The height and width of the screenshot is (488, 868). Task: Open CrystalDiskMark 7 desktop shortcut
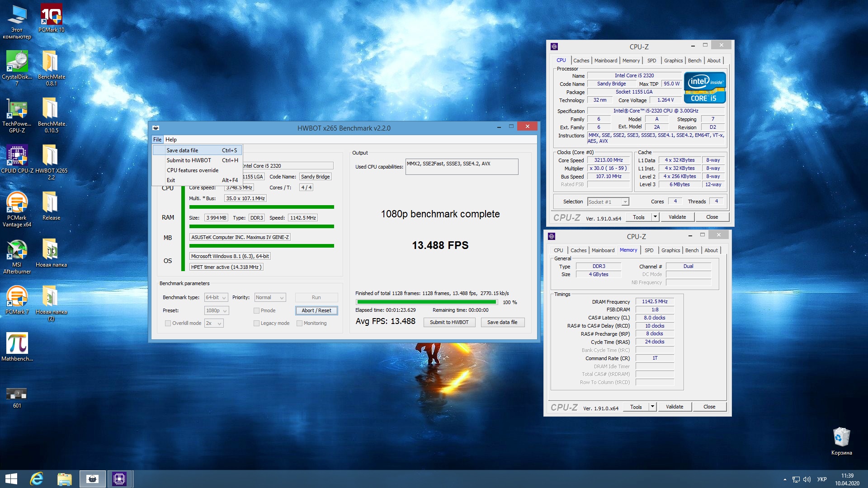coord(17,68)
